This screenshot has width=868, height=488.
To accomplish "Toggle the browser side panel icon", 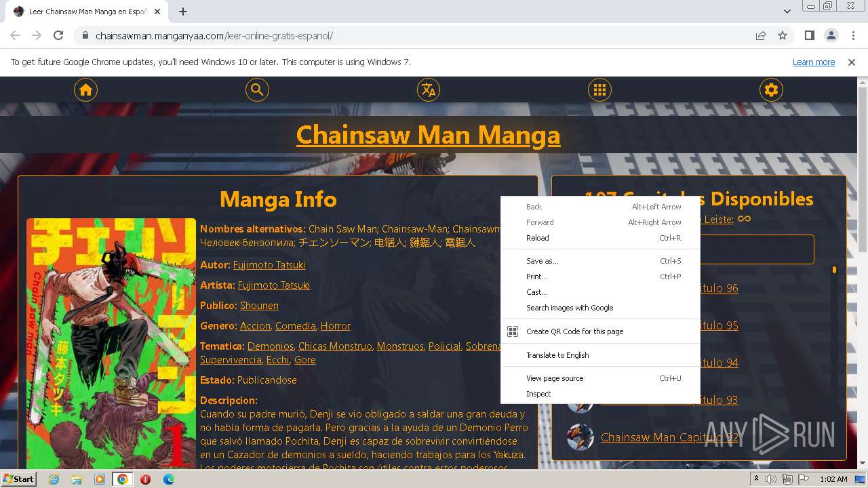I will pos(809,35).
